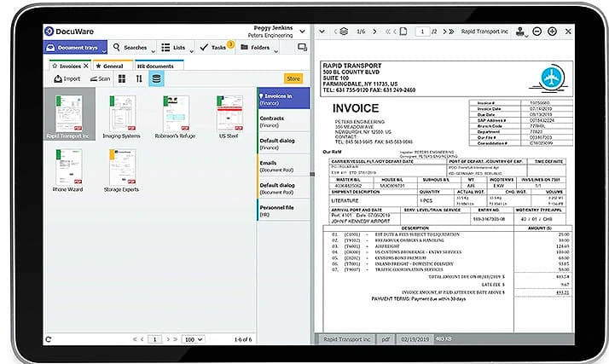This screenshot has height=364, width=609.
Task: Switch to the Invoices tray tab
Action: [67, 66]
